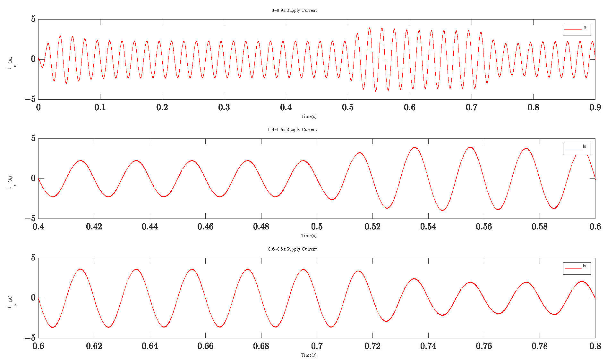Click the x-axis tick label "0.68"
The image size is (607, 364).
click(261, 346)
